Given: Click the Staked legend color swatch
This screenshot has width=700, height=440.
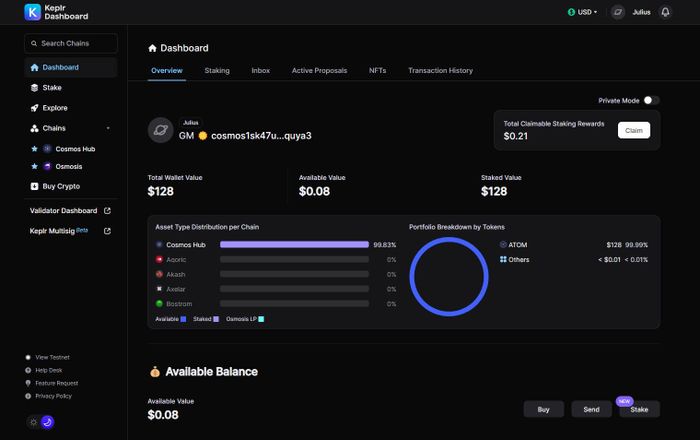Looking at the screenshot, I should [216, 319].
